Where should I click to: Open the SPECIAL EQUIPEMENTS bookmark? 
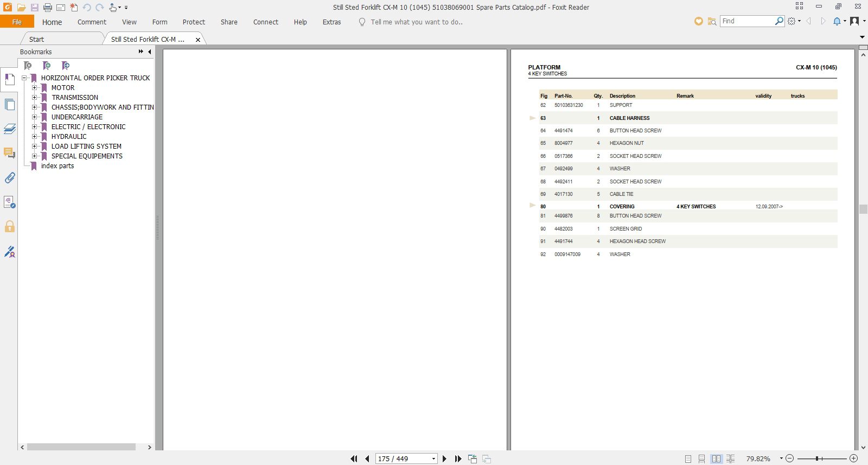[87, 156]
